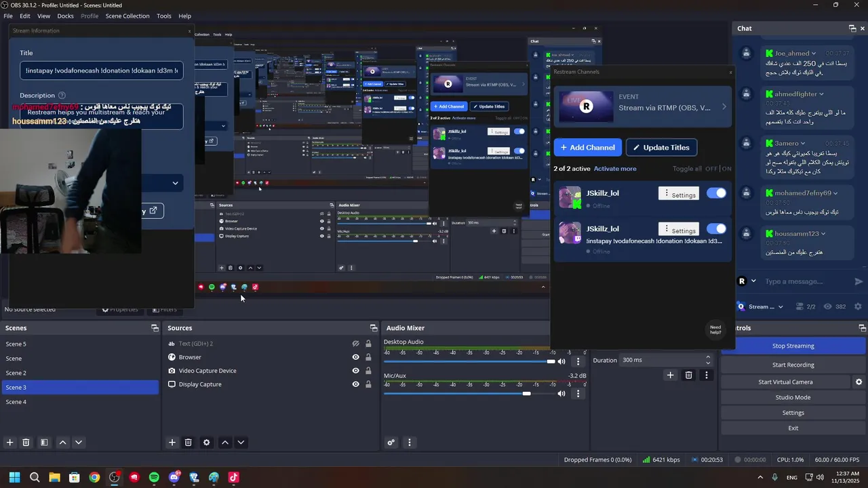Toggle first JSkillz_lol channel switch off
The width and height of the screenshot is (868, 488).
pos(716,193)
